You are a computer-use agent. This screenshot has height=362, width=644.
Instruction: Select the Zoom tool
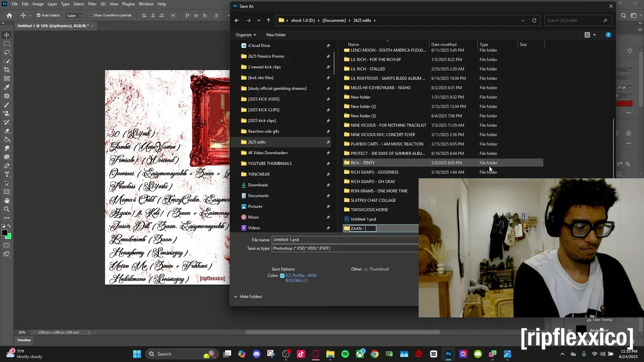[7, 209]
